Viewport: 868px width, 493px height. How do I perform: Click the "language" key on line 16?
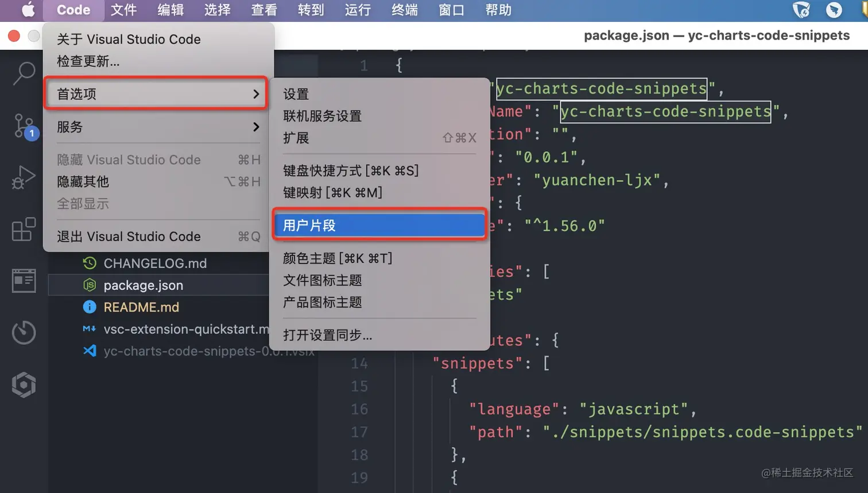tap(514, 409)
